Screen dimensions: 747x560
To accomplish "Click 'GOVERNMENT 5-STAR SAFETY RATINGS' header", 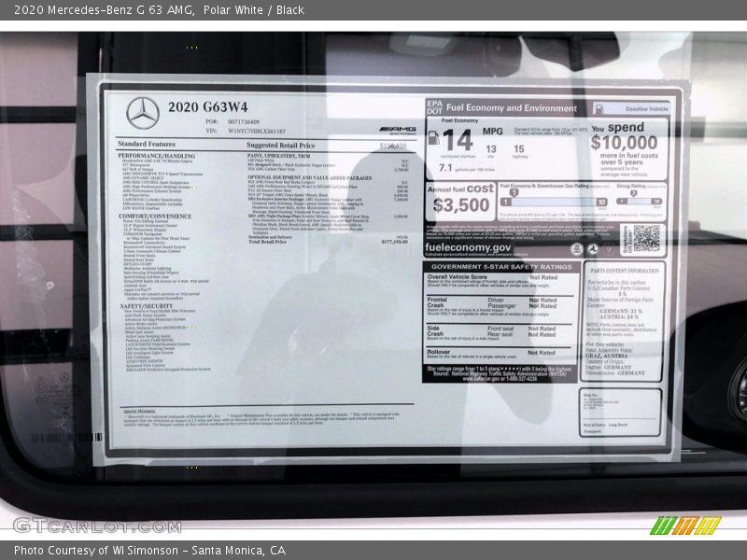I will click(501, 267).
